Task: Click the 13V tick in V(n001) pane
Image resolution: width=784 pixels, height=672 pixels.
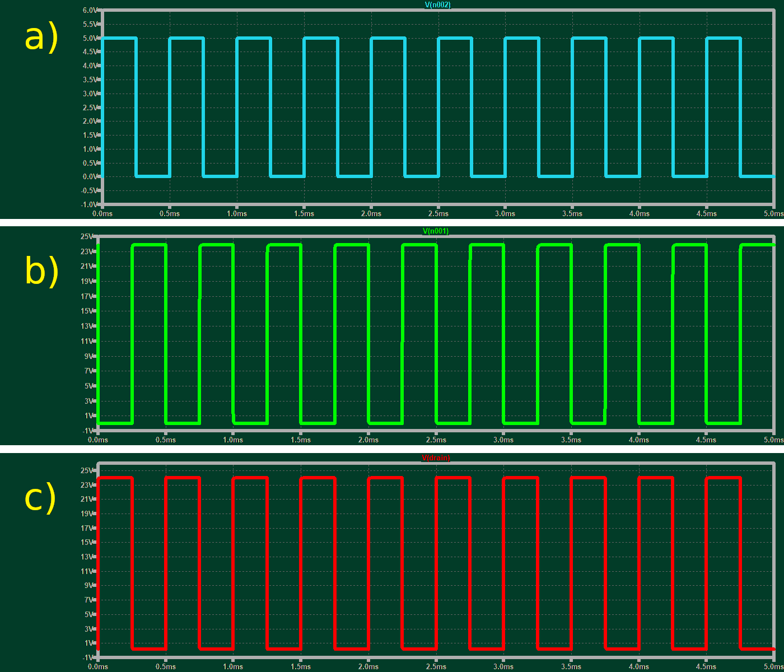Action: click(x=88, y=326)
